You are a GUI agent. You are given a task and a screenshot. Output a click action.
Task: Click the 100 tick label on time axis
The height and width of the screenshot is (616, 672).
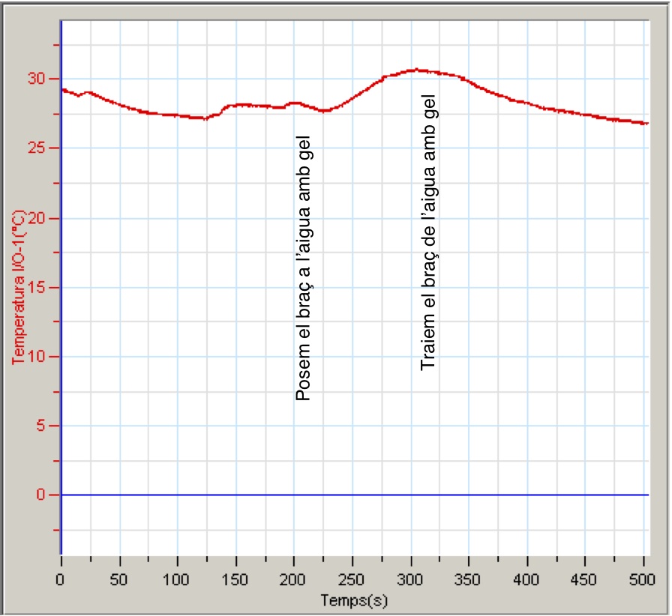point(177,580)
